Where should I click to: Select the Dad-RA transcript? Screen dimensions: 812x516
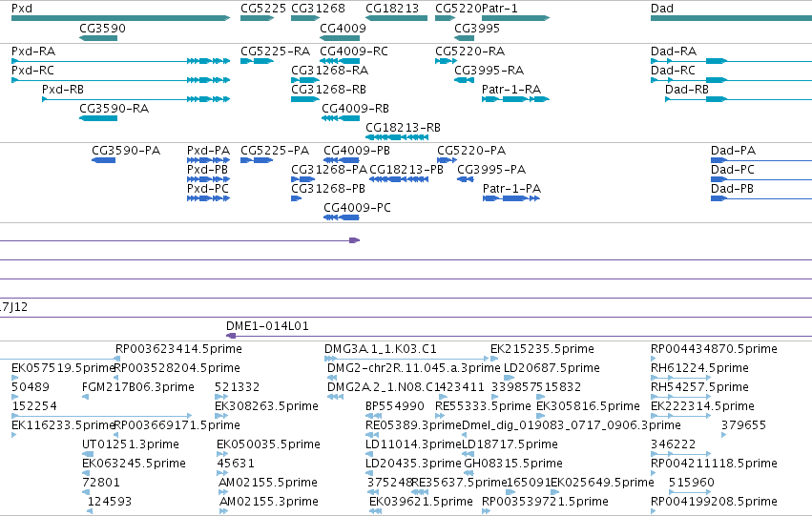(x=674, y=52)
